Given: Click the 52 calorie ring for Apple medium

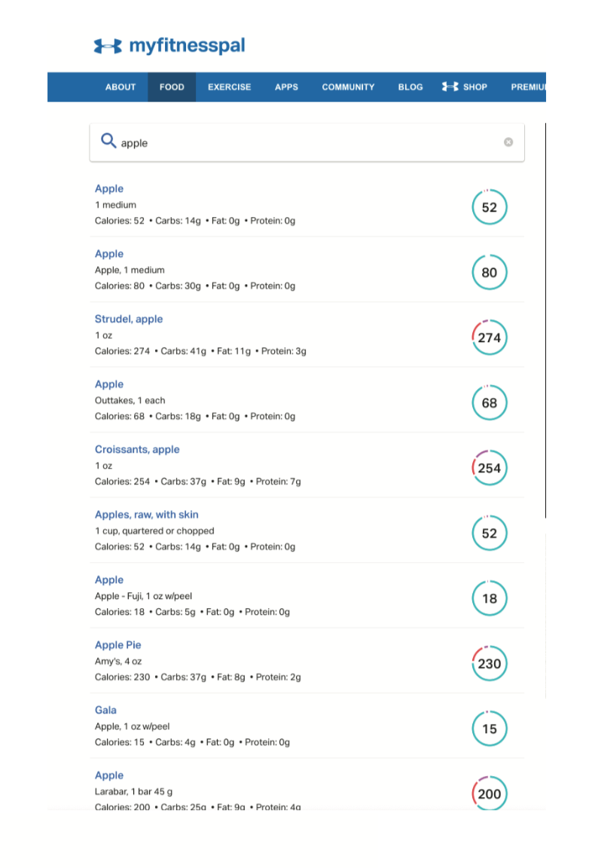Looking at the screenshot, I should click(490, 207).
